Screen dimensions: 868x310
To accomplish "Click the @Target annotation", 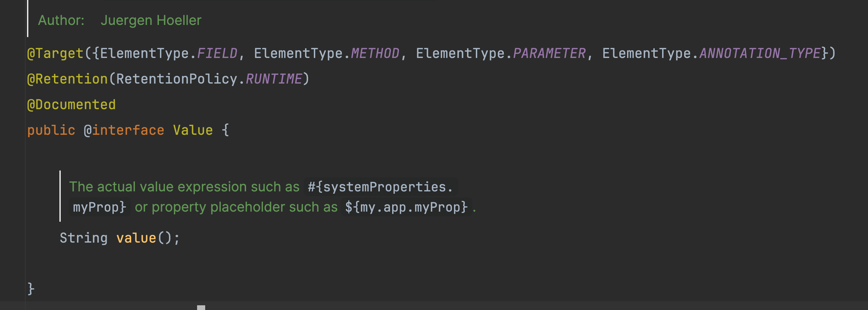I will pos(55,53).
